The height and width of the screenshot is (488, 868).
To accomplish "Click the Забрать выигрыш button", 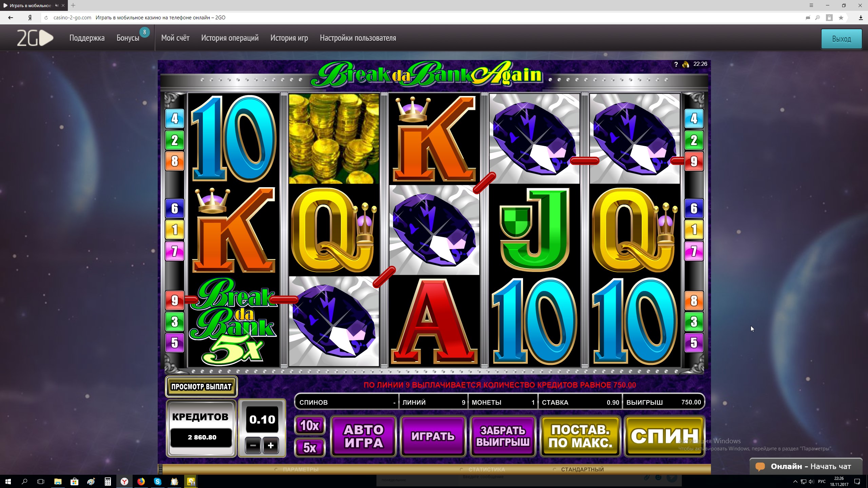I will point(503,436).
